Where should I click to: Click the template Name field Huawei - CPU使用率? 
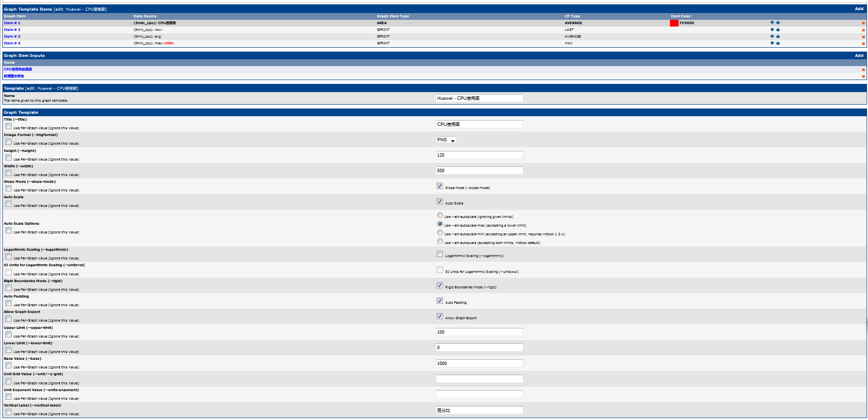pos(479,98)
